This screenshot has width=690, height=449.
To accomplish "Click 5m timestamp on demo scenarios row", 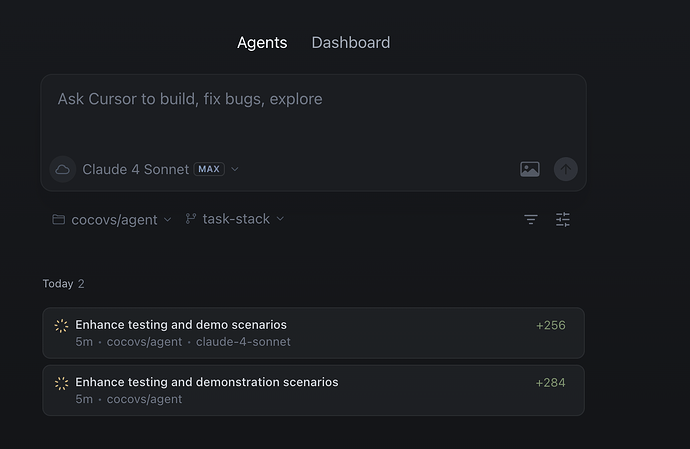I will (x=84, y=342).
